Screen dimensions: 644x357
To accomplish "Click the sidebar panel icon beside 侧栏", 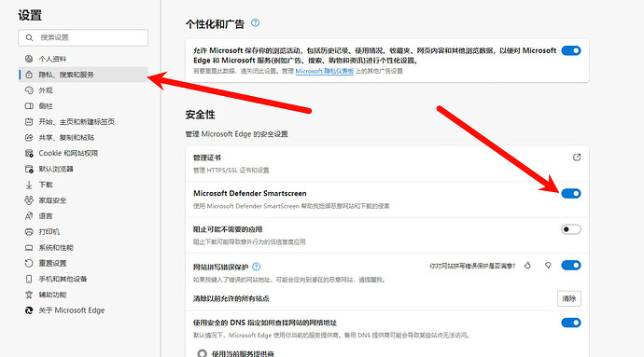I will [29, 106].
